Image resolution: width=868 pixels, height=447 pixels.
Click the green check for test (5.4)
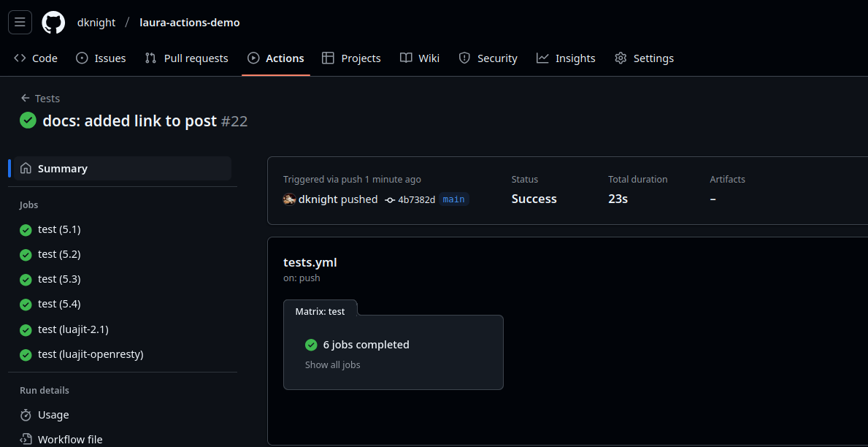point(26,305)
